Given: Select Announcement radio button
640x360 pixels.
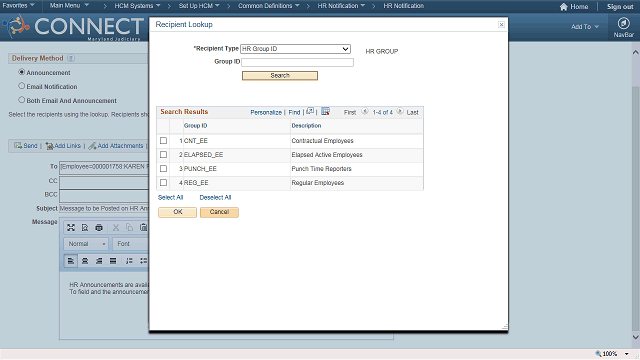Looking at the screenshot, I should [22, 72].
